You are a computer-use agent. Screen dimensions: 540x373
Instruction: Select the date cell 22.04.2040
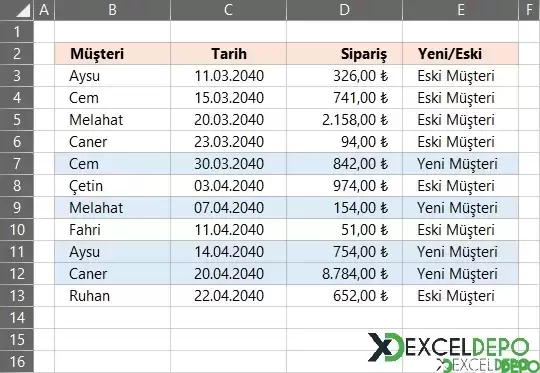[x=228, y=296]
